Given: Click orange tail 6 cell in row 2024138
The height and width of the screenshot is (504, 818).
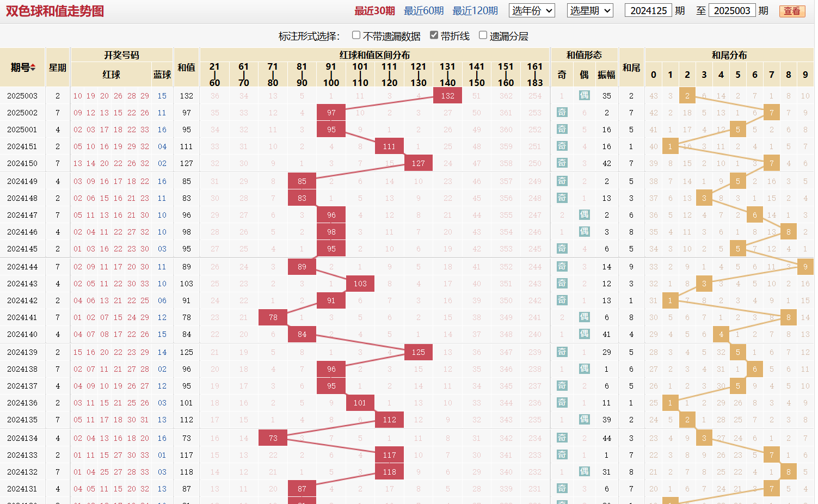Looking at the screenshot, I should (x=754, y=369).
